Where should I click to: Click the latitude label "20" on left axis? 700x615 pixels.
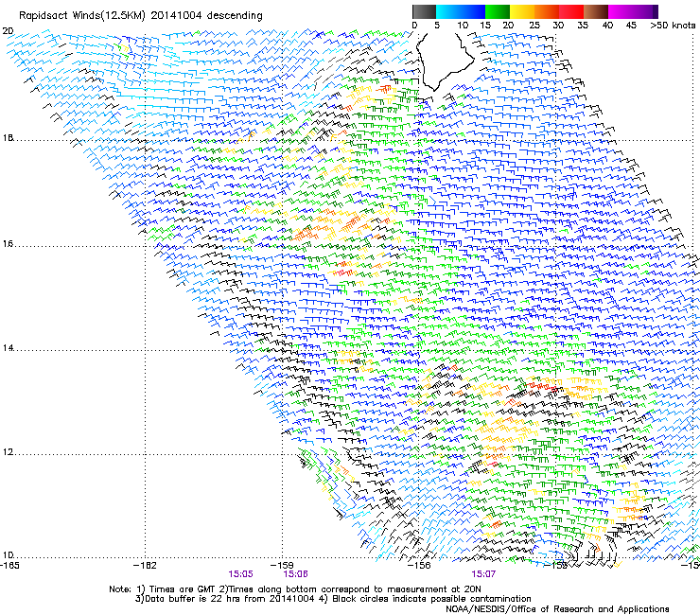[x=8, y=31]
